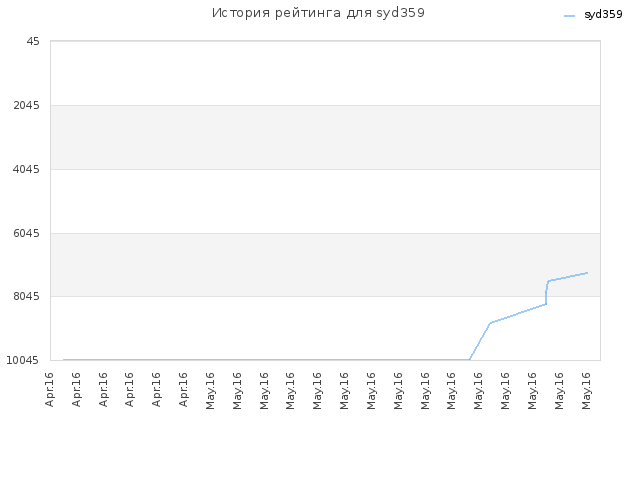Click the flat line segment at 10045 level
640x480 pixels.
tap(266, 360)
